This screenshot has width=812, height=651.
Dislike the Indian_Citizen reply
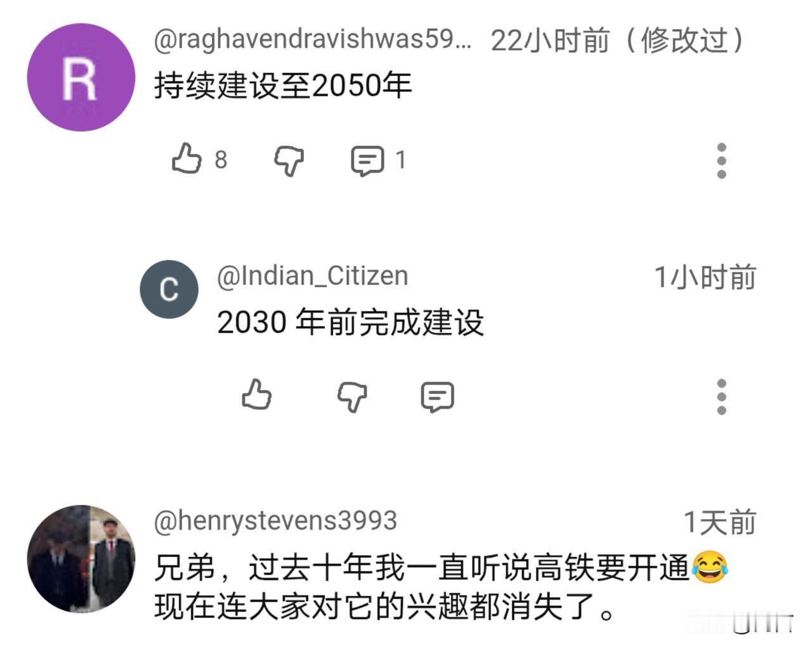[x=352, y=397]
